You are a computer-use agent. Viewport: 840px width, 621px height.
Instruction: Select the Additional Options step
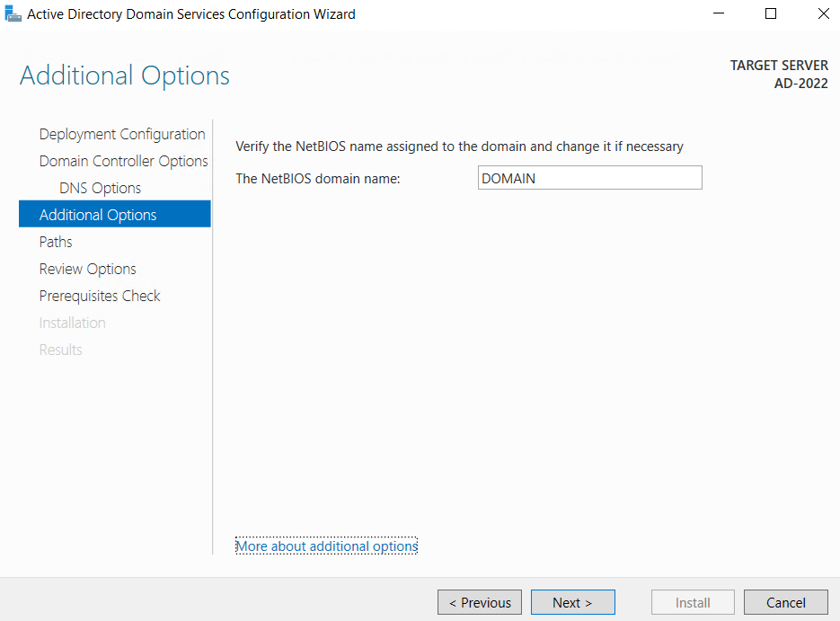click(98, 215)
